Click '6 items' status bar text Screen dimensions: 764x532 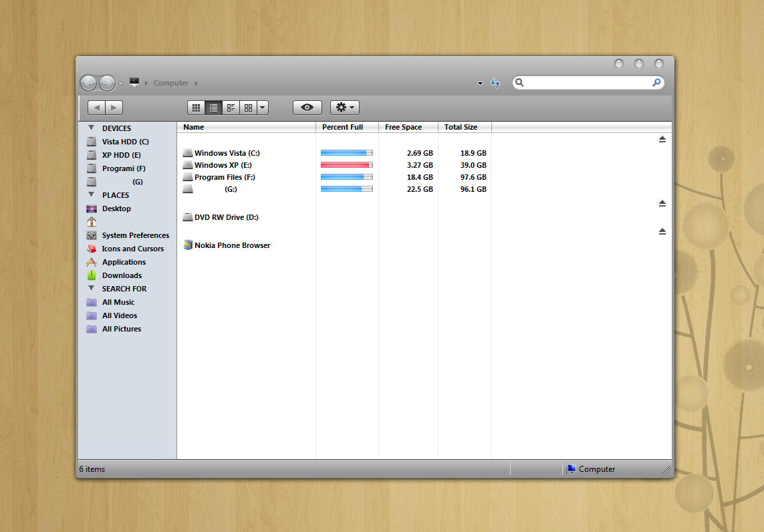(x=92, y=469)
